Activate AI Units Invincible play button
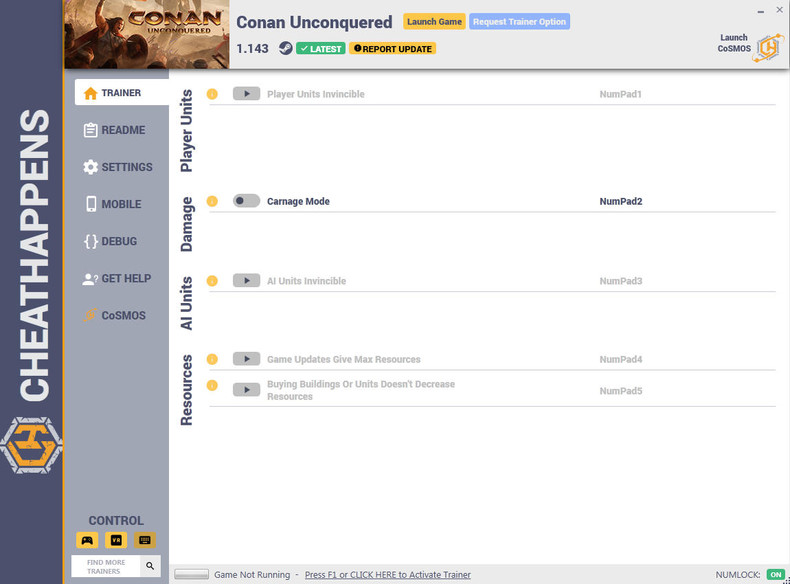The width and height of the screenshot is (790, 584). (246, 281)
